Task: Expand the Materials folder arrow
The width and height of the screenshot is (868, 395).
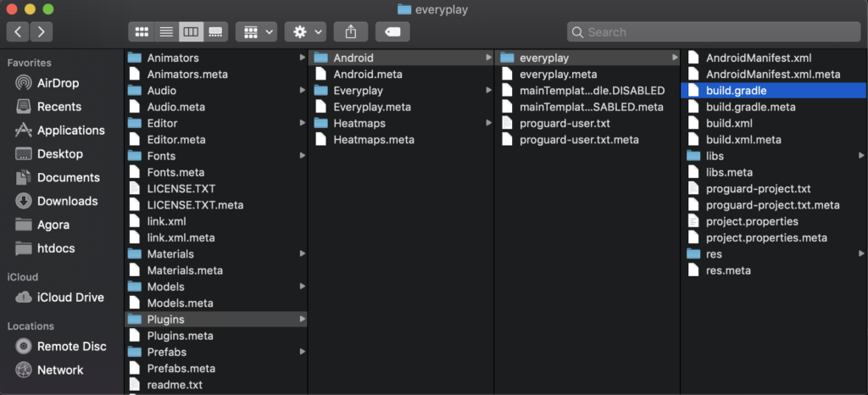Action: coord(303,254)
